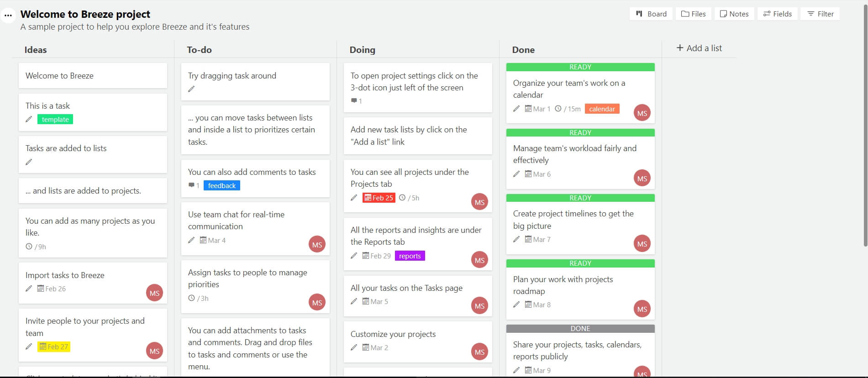Open the Fields options
Screen dimensions: 868x378
(778, 14)
